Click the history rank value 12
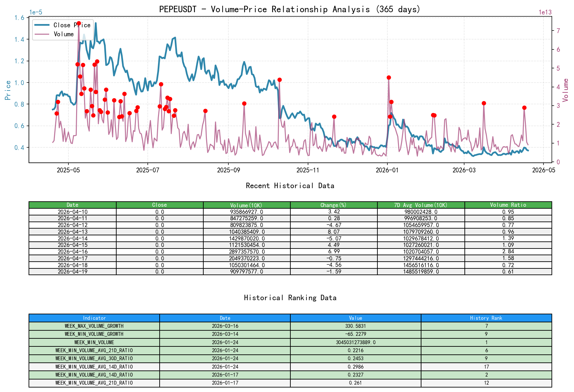574x392 pixels. (x=486, y=383)
